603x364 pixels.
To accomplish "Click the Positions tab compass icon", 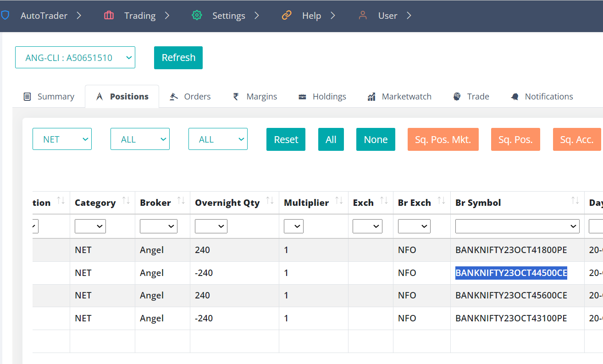I will (x=100, y=97).
